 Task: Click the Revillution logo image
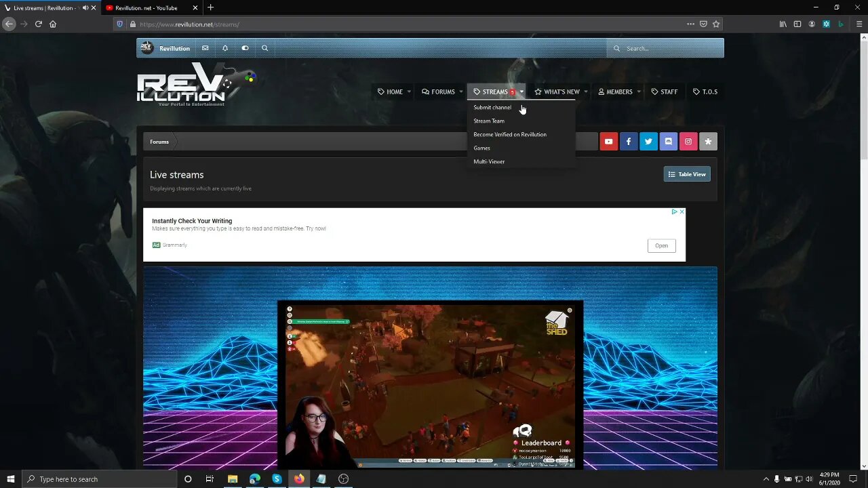pyautogui.click(x=197, y=85)
